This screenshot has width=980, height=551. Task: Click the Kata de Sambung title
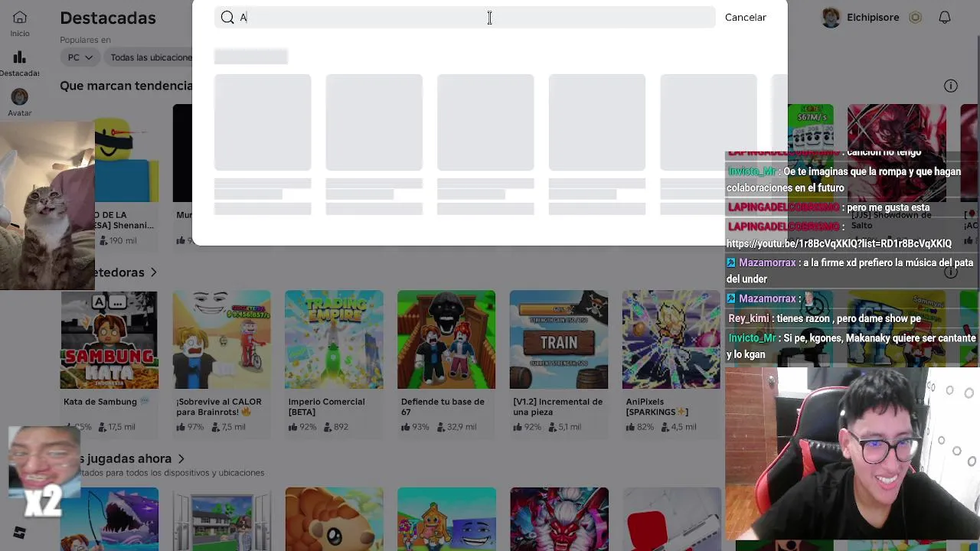tap(100, 402)
